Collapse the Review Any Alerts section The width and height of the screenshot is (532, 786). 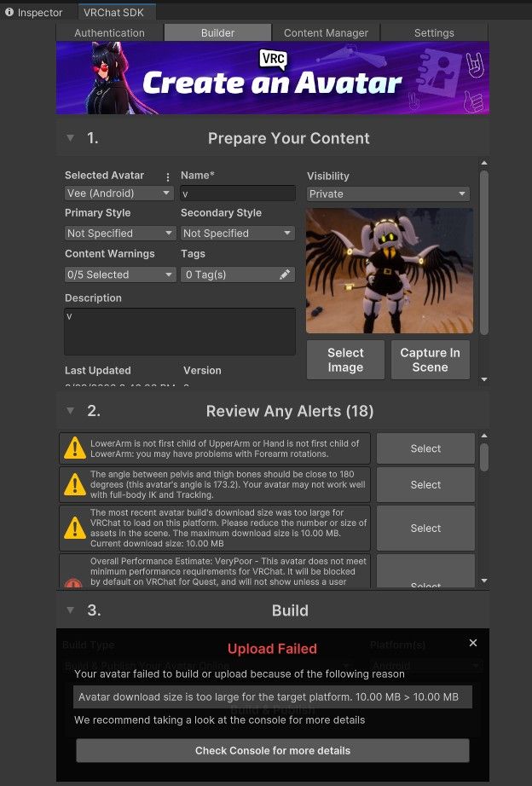pyautogui.click(x=71, y=411)
